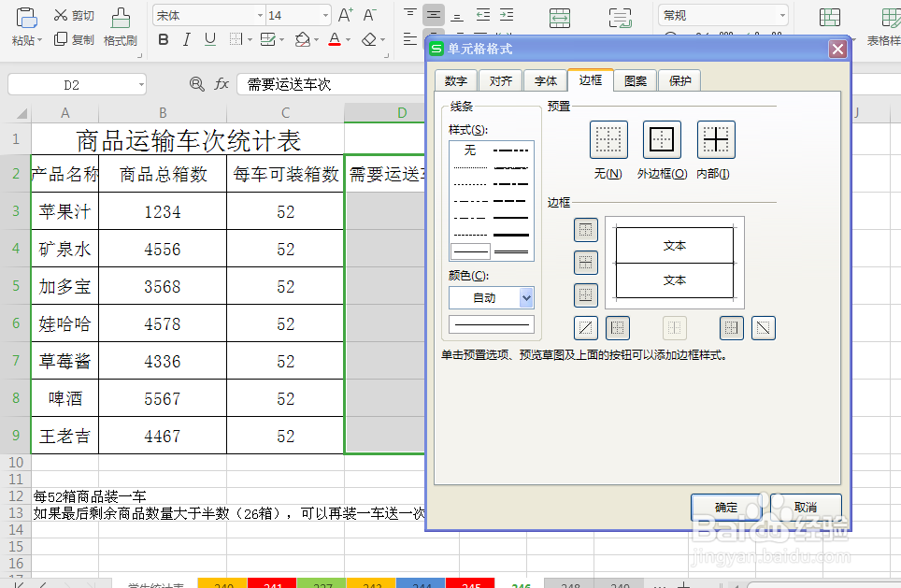Open the font name dropdown 宋体
The height and width of the screenshot is (588, 901).
coord(261,16)
